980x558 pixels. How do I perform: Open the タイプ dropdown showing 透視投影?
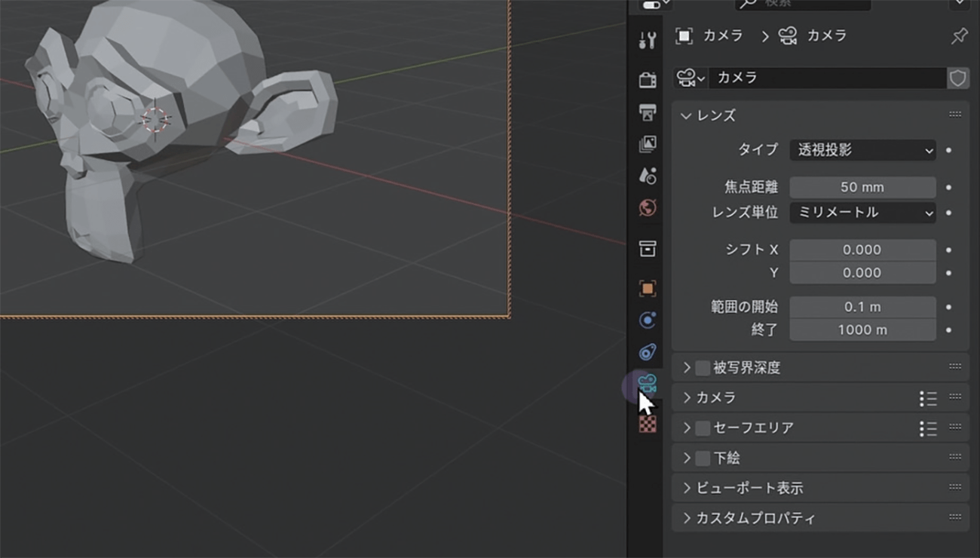click(x=862, y=150)
